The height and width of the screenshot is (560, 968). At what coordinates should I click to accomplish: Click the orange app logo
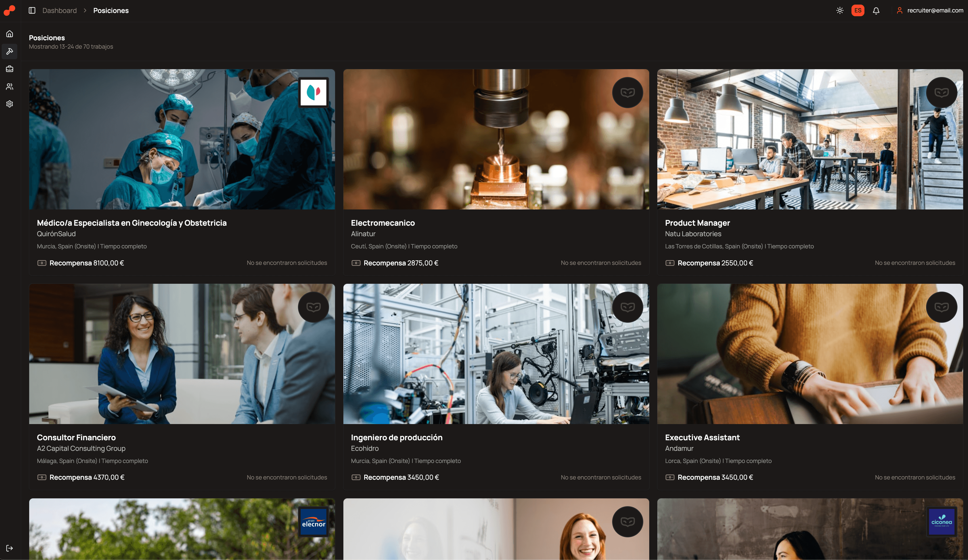pyautogui.click(x=9, y=10)
